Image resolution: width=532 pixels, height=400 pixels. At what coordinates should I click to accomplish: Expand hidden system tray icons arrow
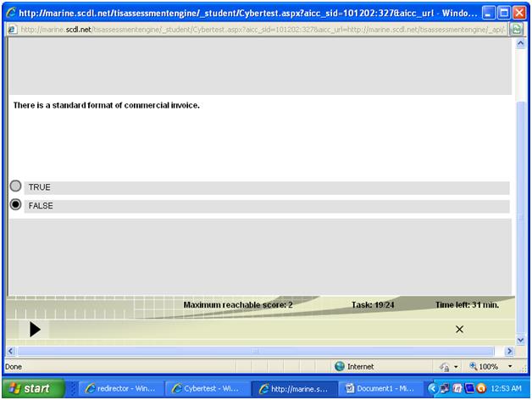[x=432, y=388]
